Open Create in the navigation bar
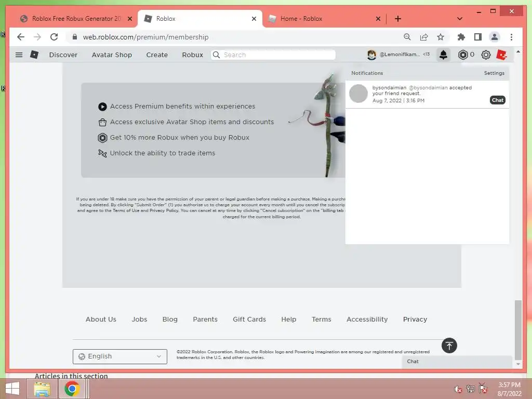This screenshot has height=399, width=532. coord(157,55)
